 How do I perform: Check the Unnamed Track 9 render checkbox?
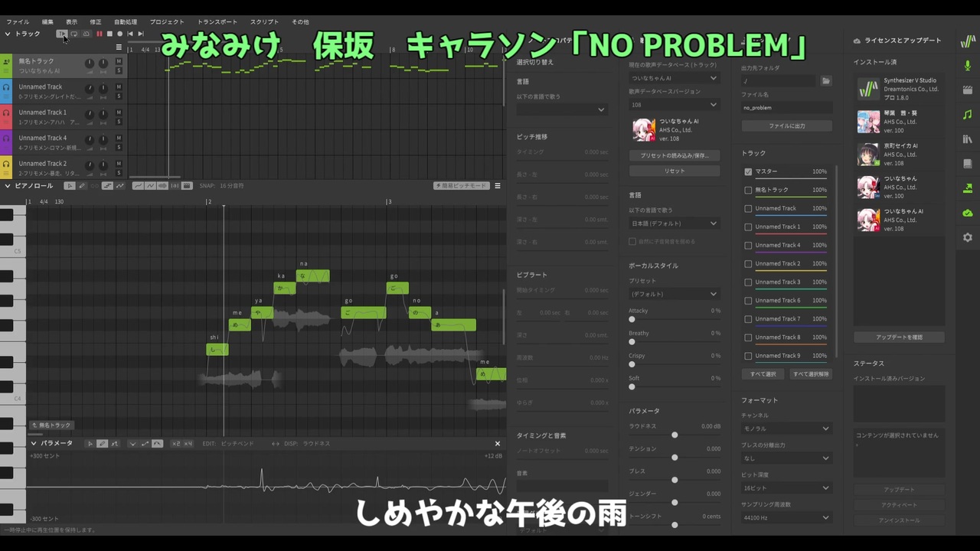point(748,356)
